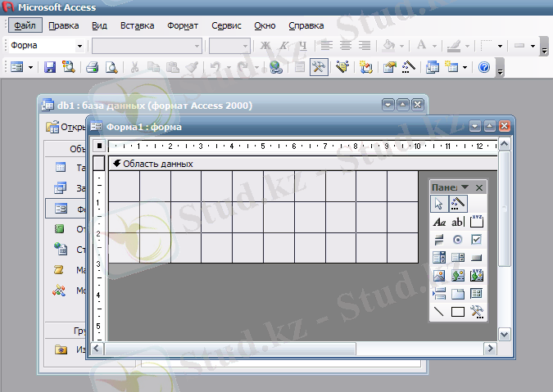Select the Option Button tool in toolbox
Screen dimensions: 553x392
pos(458,240)
